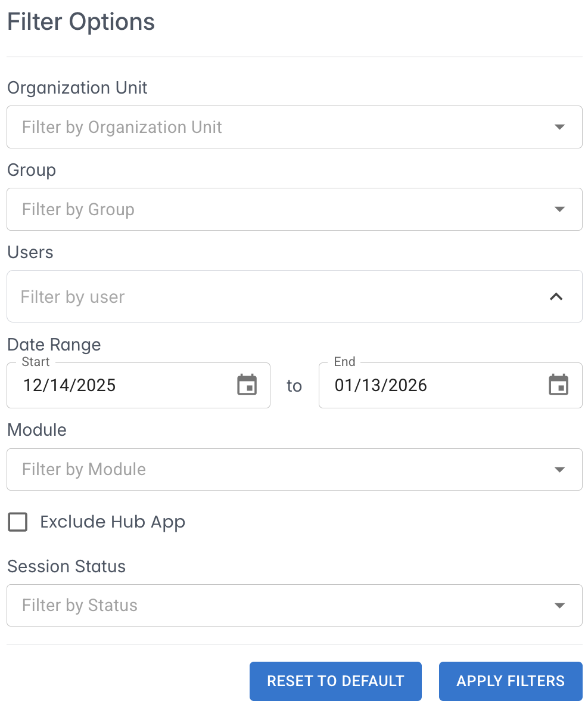588x707 pixels.
Task: Open the Start date calendar picker icon
Action: [247, 385]
